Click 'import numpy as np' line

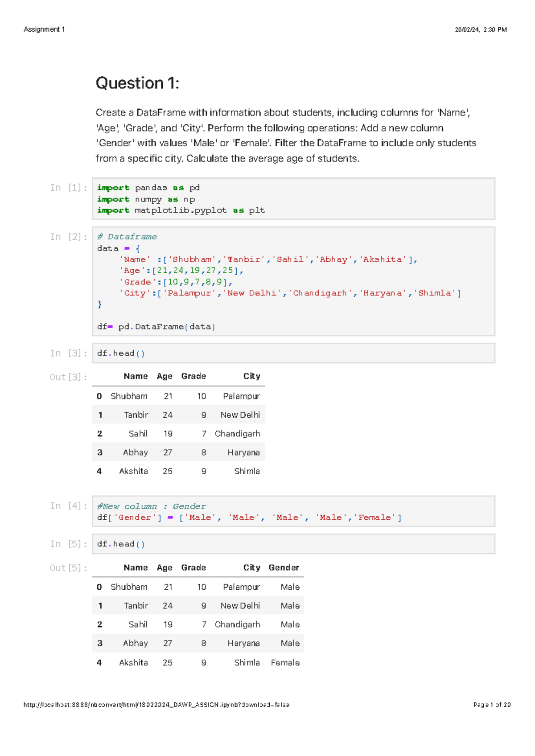coord(146,199)
